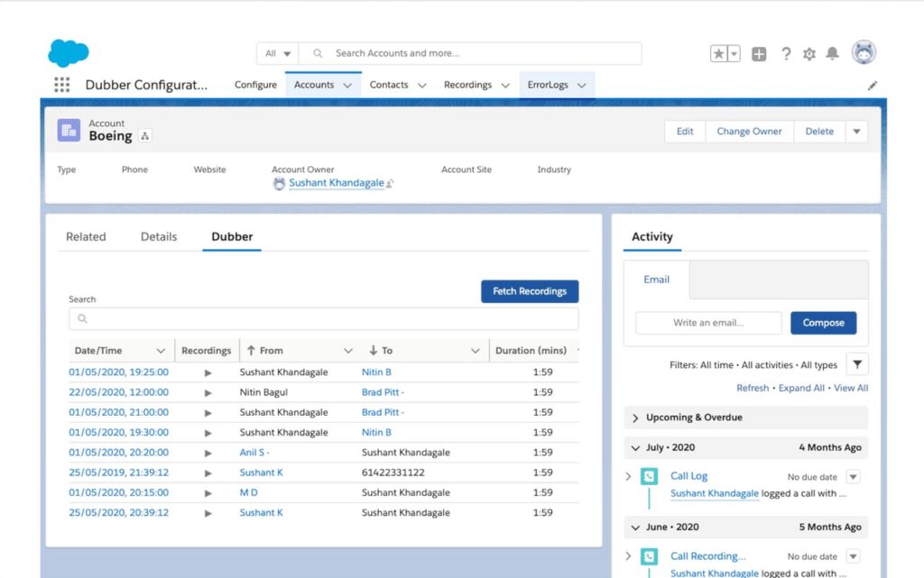
Task: Open the Contacts tab dropdown chevron
Action: [422, 86]
